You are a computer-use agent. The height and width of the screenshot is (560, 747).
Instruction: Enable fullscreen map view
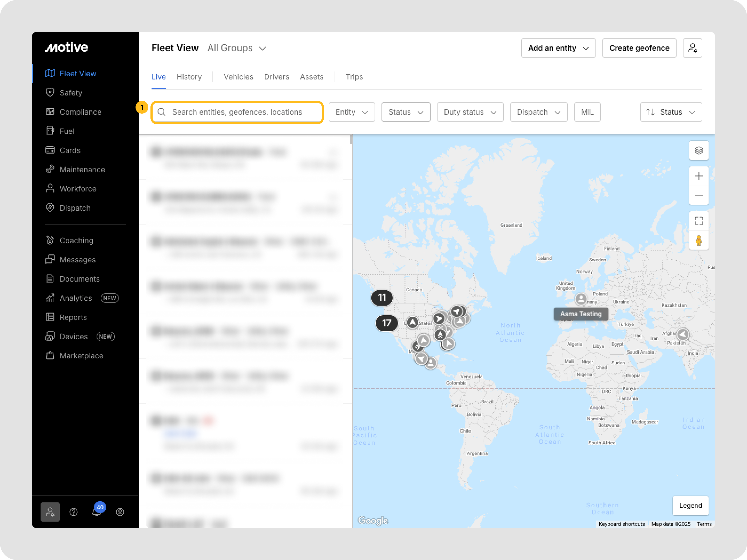coord(699,221)
